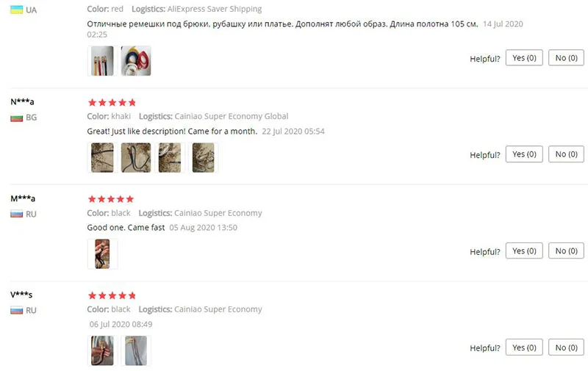Click Yes helpful on UA review

point(524,58)
